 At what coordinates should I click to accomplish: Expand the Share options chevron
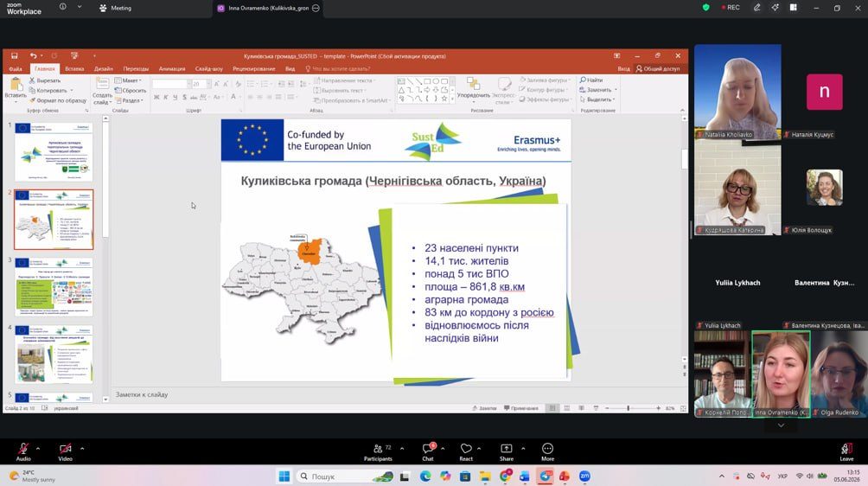point(523,448)
